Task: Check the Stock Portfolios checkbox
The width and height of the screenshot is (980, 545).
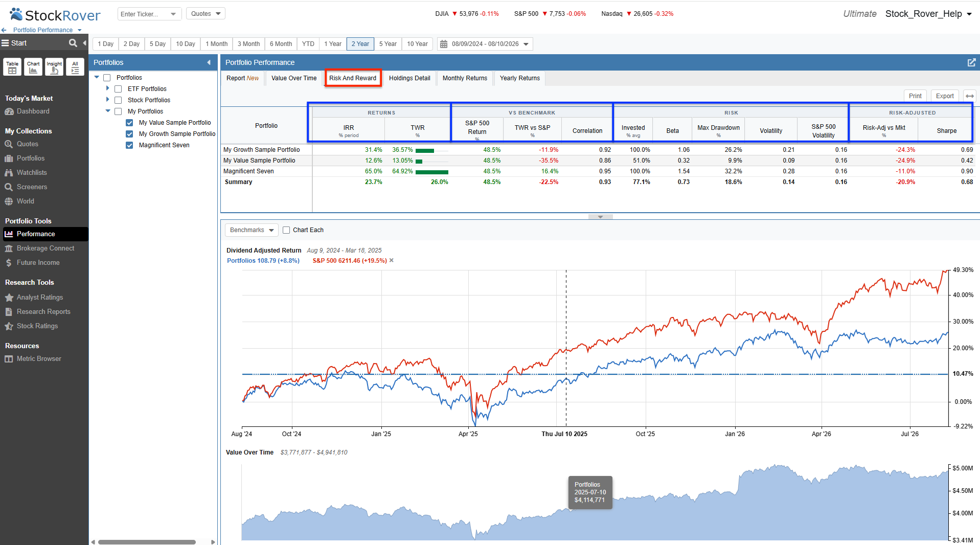Action: click(x=118, y=100)
